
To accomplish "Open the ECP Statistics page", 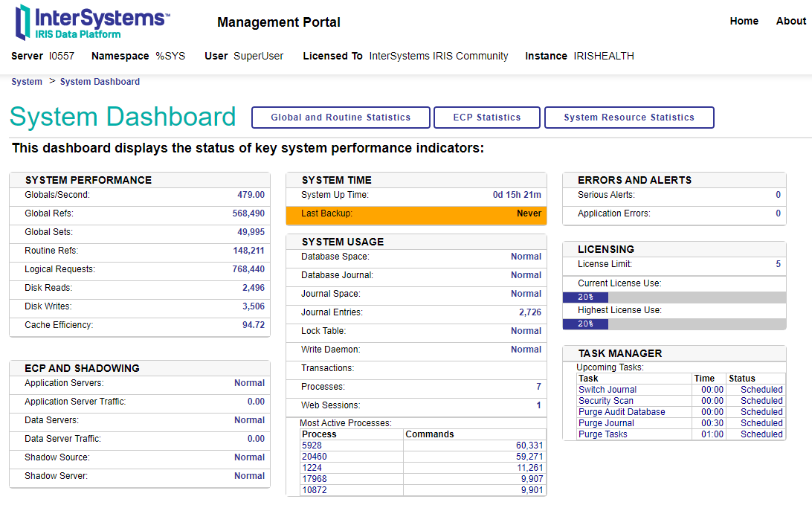I will [487, 118].
